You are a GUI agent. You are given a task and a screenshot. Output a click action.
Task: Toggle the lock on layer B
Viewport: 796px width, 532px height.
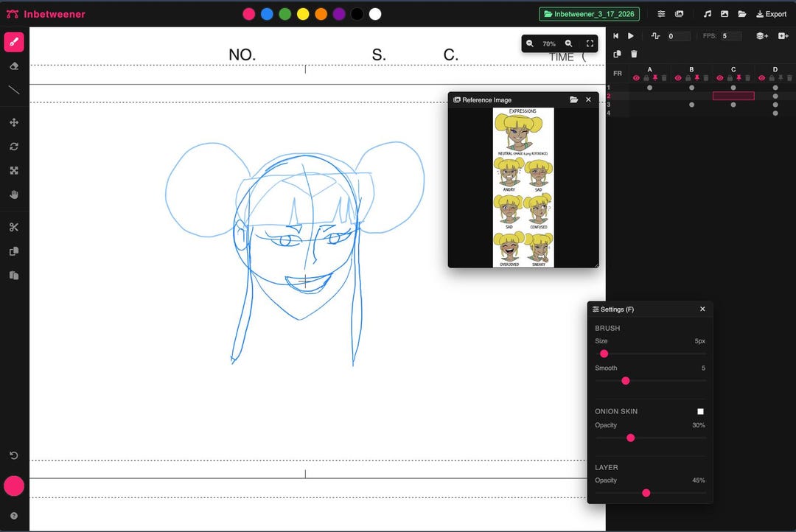pyautogui.click(x=688, y=78)
